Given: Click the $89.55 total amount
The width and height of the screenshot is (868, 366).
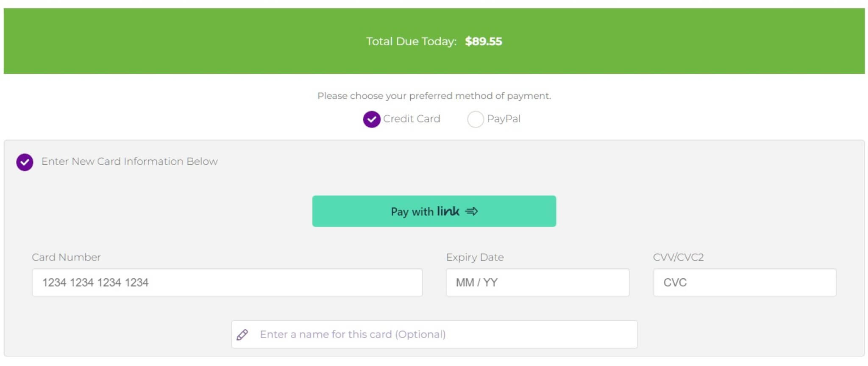Looking at the screenshot, I should point(483,41).
